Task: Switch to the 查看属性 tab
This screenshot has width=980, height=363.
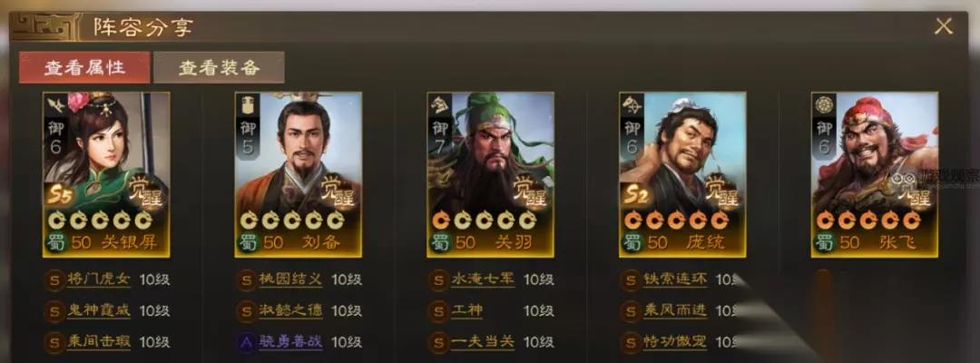Action: tap(84, 67)
